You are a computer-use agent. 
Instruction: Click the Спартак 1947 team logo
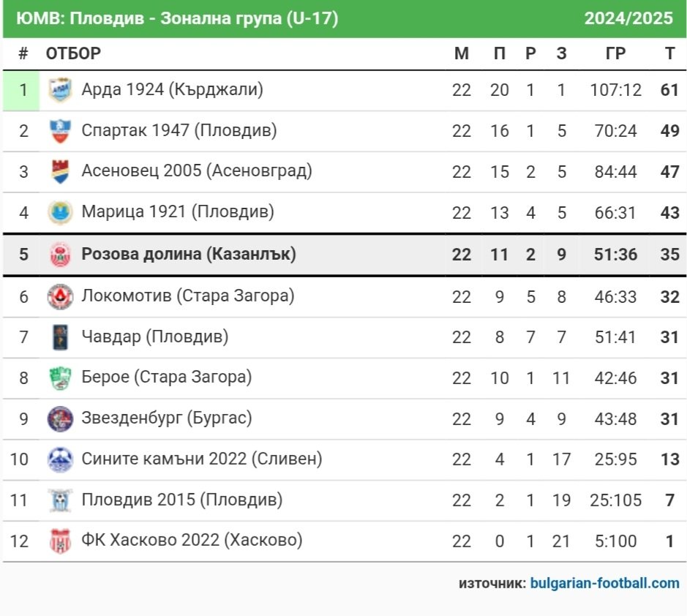(60, 131)
